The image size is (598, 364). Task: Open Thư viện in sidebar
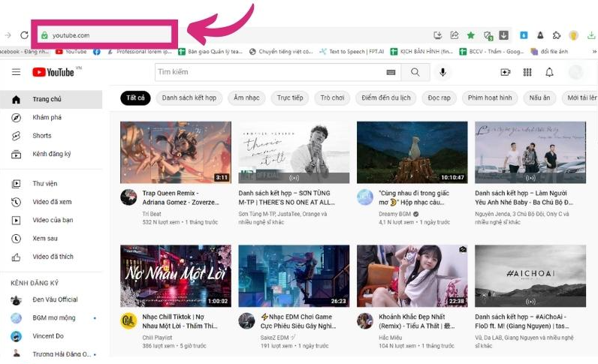(51, 184)
